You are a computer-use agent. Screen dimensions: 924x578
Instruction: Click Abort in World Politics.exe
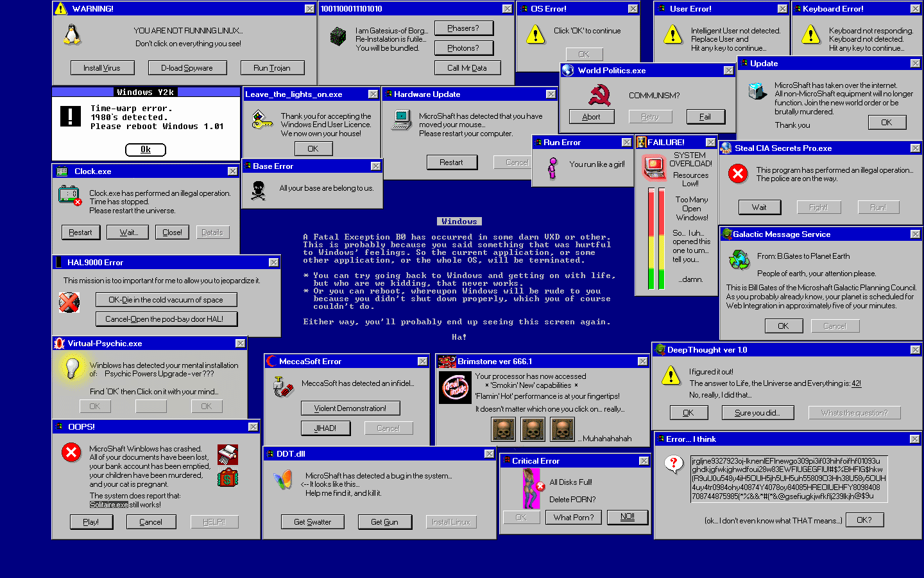coord(592,117)
